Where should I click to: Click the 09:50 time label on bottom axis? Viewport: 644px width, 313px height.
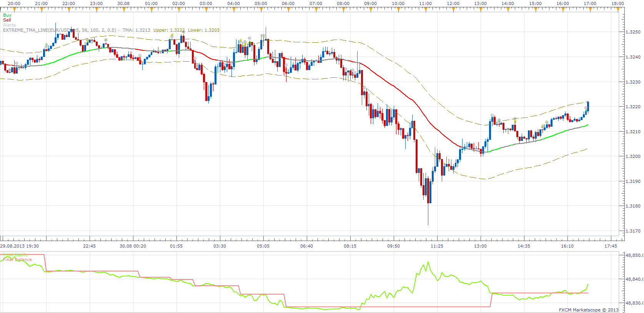(394, 246)
